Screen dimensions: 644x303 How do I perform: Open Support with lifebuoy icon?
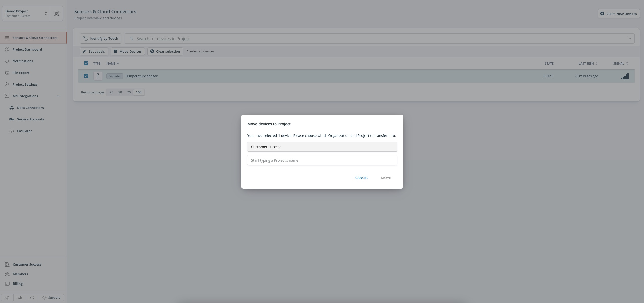click(51, 298)
